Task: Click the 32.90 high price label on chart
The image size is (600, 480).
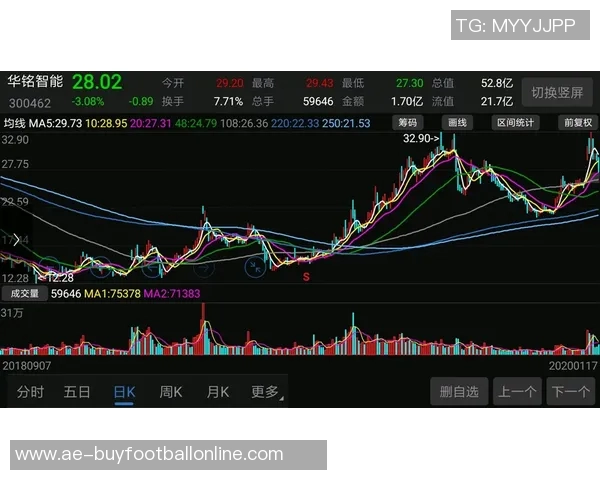Action: pyautogui.click(x=420, y=139)
